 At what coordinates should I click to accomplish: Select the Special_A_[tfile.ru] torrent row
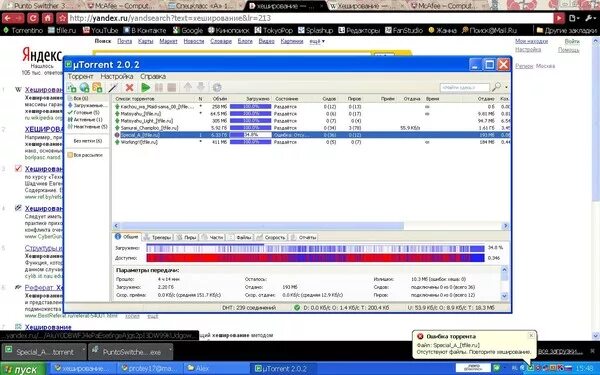tap(311, 135)
